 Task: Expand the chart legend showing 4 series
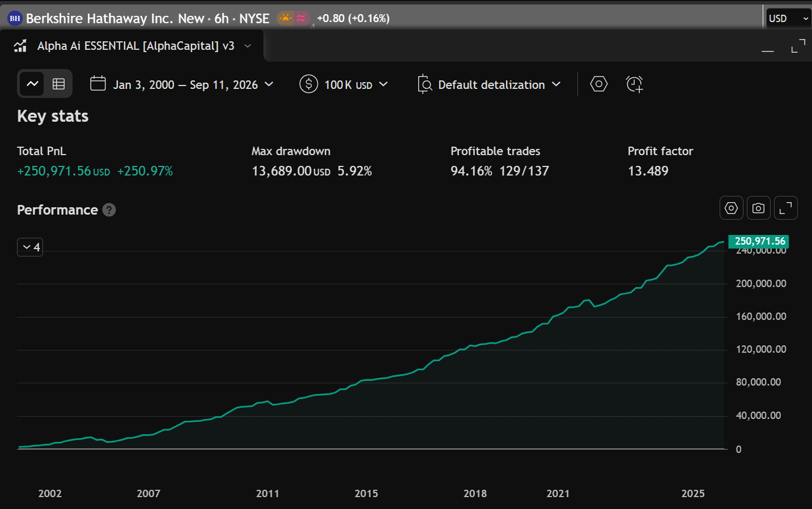point(30,247)
